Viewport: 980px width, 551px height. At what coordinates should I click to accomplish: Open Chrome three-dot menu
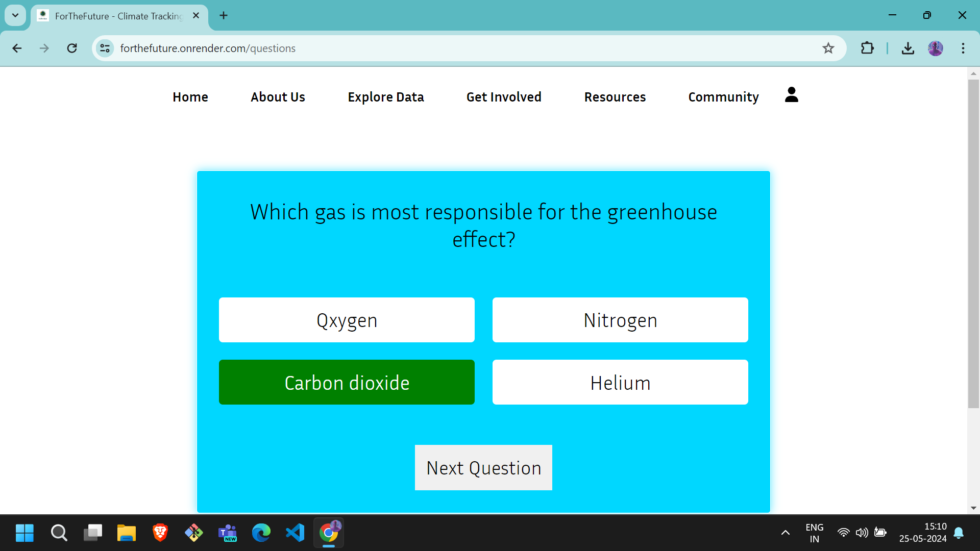(963, 48)
